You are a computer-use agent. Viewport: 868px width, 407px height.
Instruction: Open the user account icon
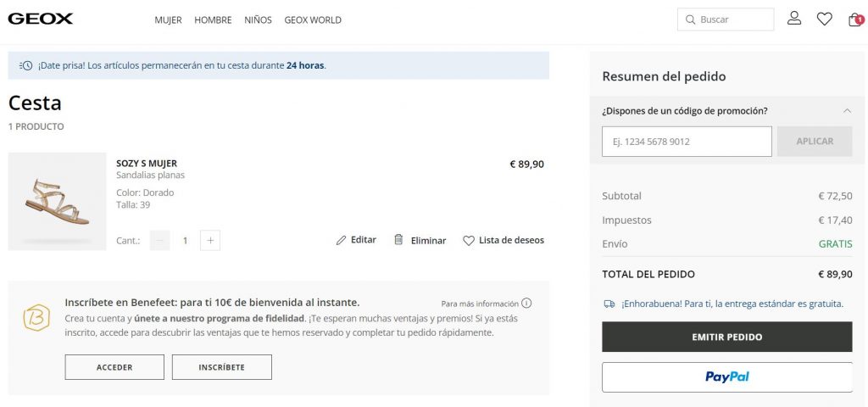794,19
